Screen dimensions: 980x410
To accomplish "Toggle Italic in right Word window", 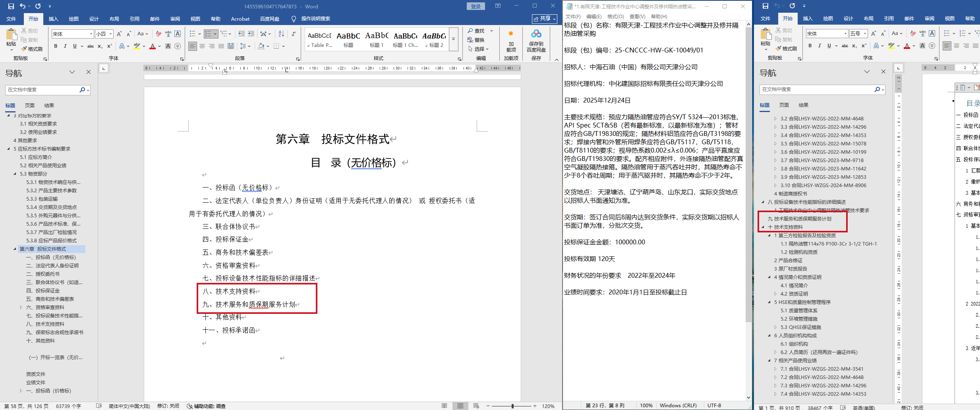I will click(820, 46).
